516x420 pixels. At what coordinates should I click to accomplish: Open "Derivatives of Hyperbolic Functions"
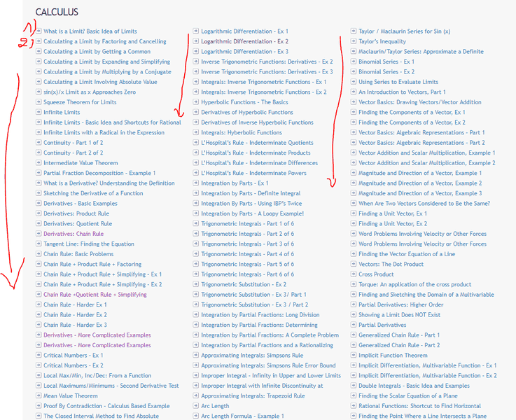tap(247, 112)
